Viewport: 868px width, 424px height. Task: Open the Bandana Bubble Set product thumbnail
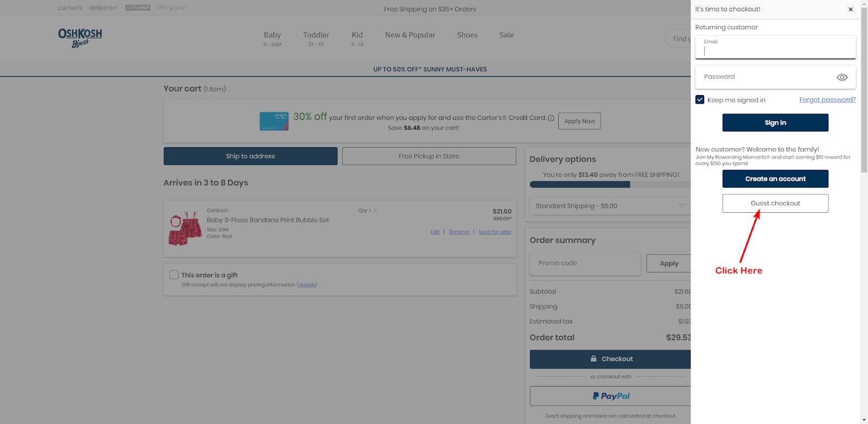[185, 229]
